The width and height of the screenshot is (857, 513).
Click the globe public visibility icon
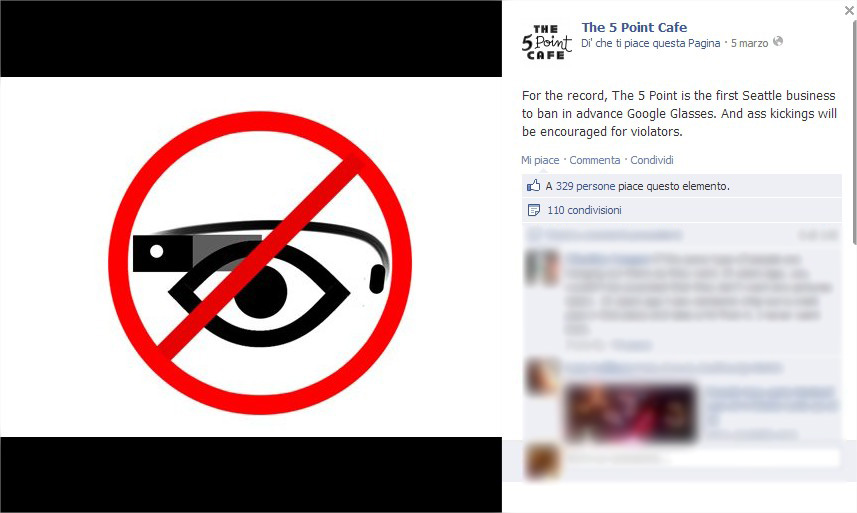coord(778,42)
